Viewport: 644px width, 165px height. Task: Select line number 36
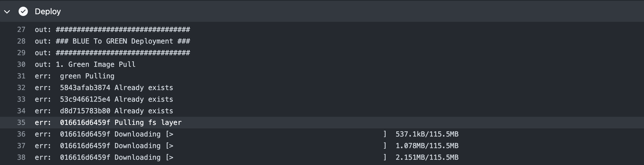[x=21, y=134]
